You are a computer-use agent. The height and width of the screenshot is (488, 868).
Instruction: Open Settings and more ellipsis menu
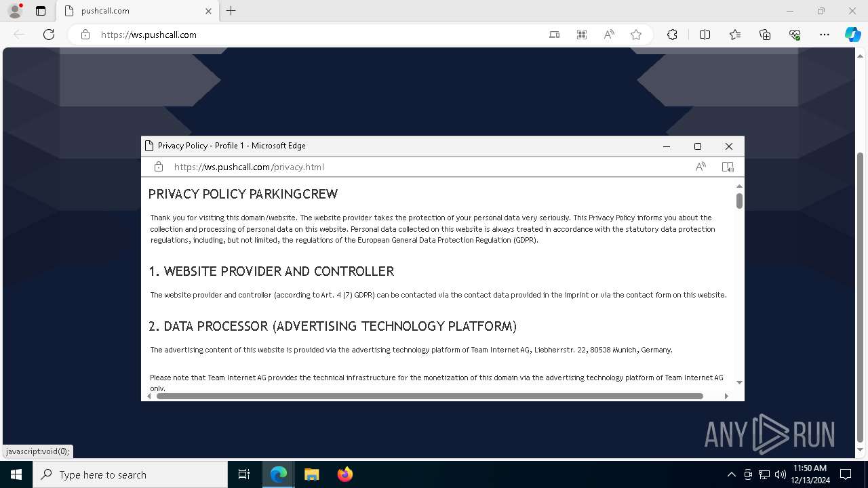click(825, 35)
